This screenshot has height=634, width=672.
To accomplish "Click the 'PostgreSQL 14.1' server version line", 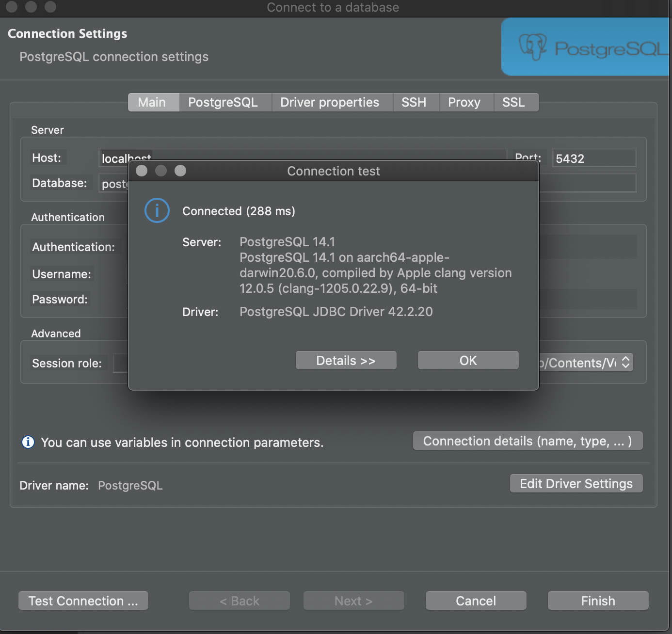I will point(288,242).
